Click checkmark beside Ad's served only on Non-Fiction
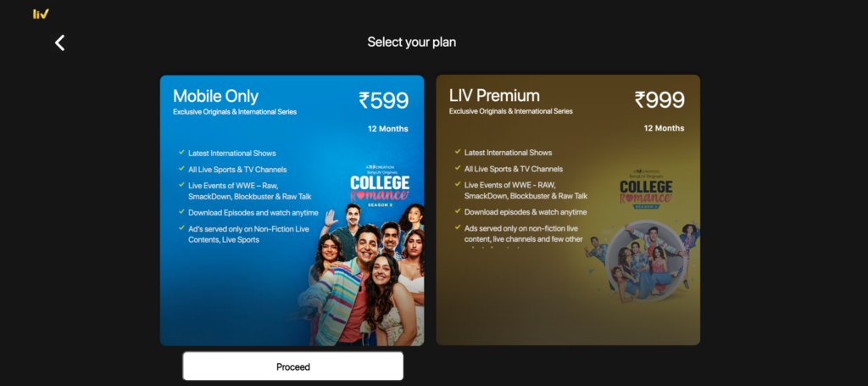 point(181,228)
